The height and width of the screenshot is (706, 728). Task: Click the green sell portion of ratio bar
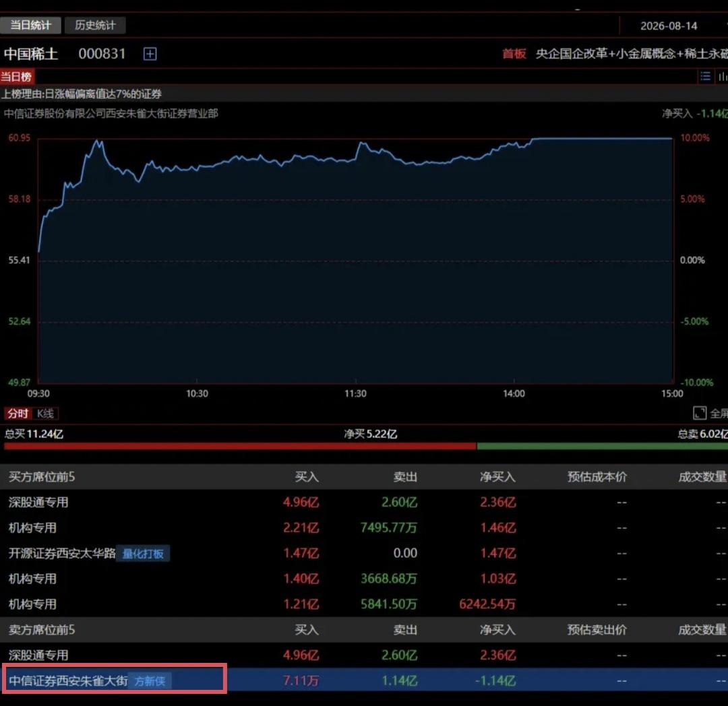pyautogui.click(x=602, y=446)
